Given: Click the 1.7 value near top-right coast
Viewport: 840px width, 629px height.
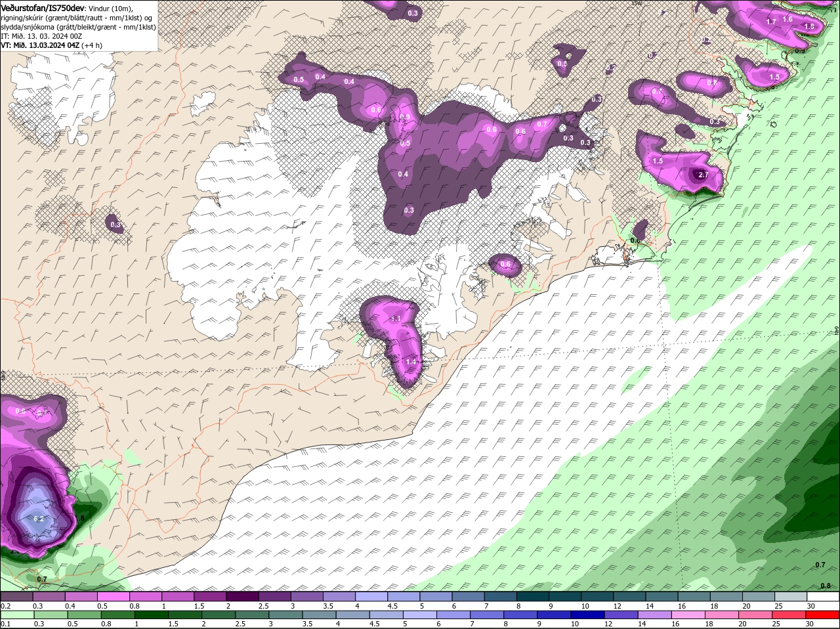Looking at the screenshot, I should coord(771,22).
